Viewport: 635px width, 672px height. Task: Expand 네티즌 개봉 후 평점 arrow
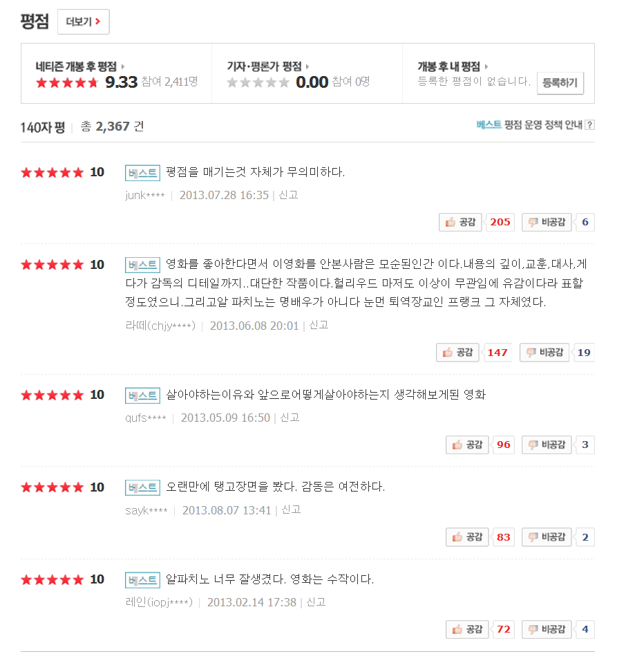pyautogui.click(x=123, y=67)
